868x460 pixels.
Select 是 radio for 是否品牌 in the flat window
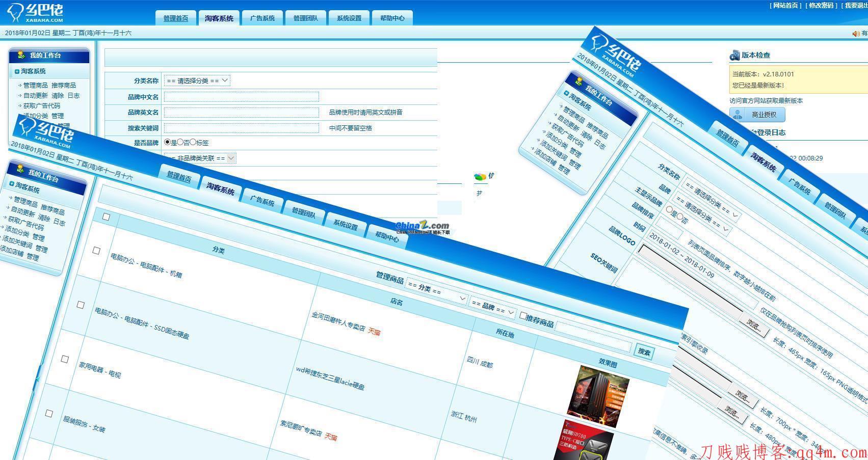tap(167, 142)
